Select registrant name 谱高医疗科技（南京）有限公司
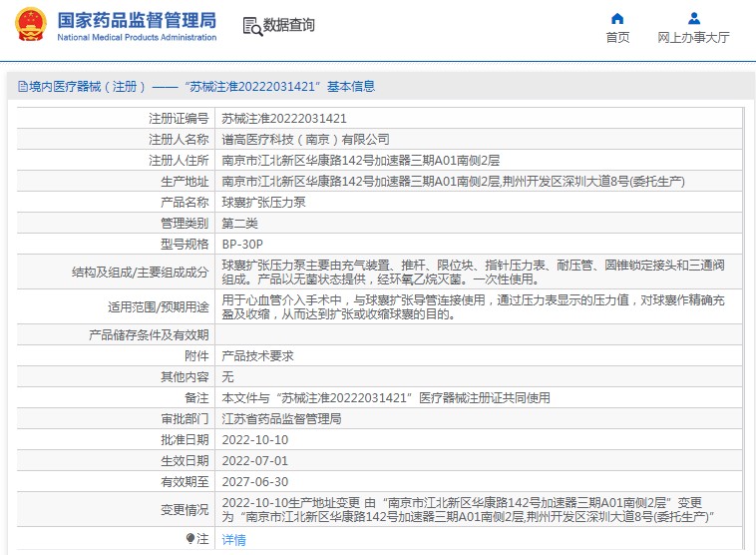Image resolution: width=756 pixels, height=555 pixels. point(305,140)
